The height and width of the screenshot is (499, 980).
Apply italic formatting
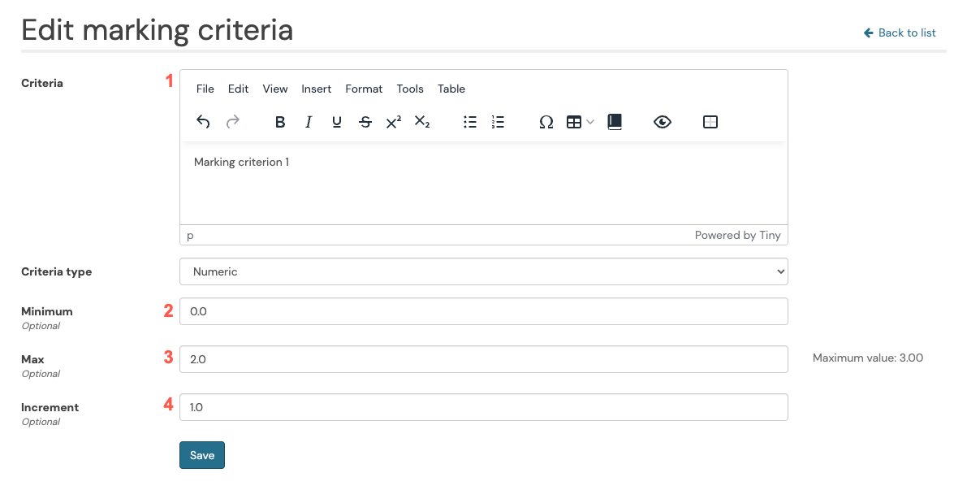(x=309, y=122)
